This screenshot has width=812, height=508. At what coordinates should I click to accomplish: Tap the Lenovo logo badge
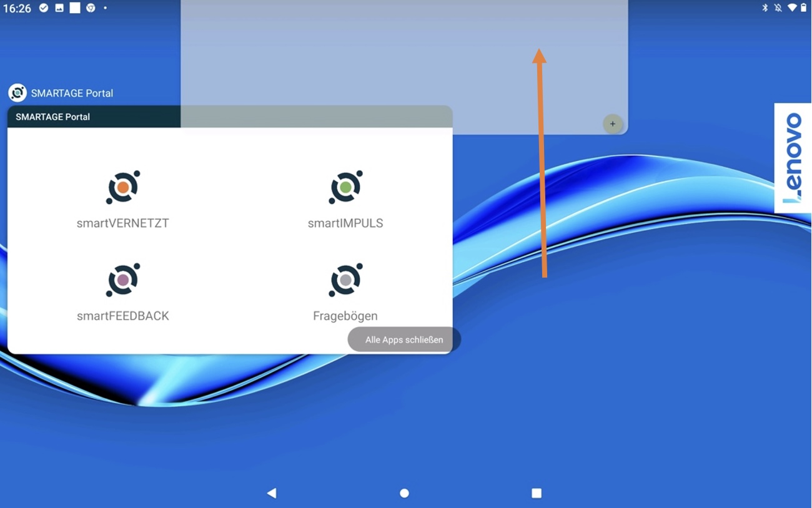793,158
